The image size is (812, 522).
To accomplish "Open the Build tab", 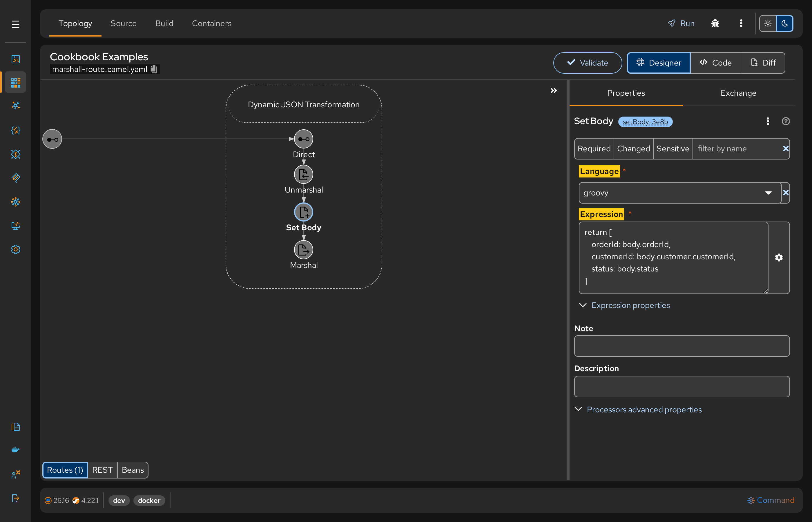I will click(164, 23).
